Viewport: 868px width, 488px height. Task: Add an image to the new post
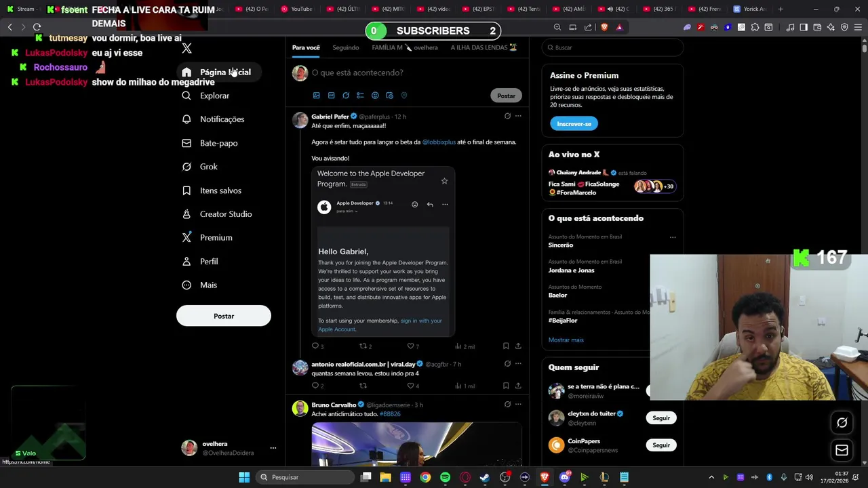pyautogui.click(x=316, y=96)
